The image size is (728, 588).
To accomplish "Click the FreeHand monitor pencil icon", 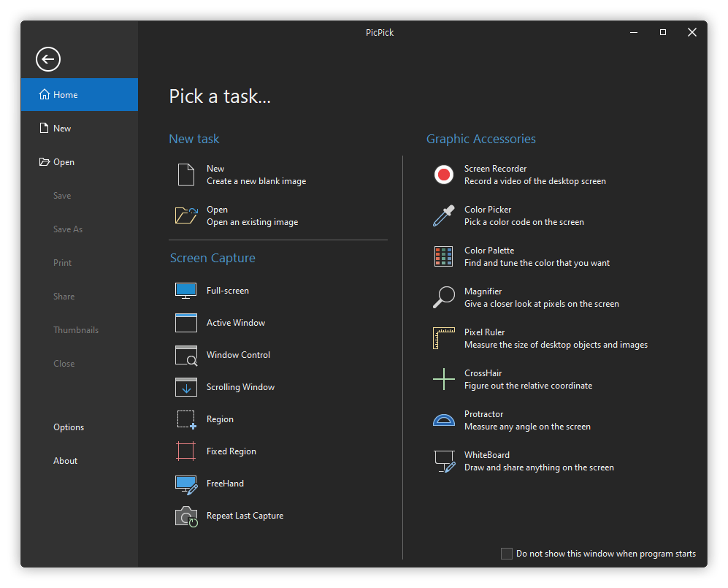I will [x=186, y=485].
